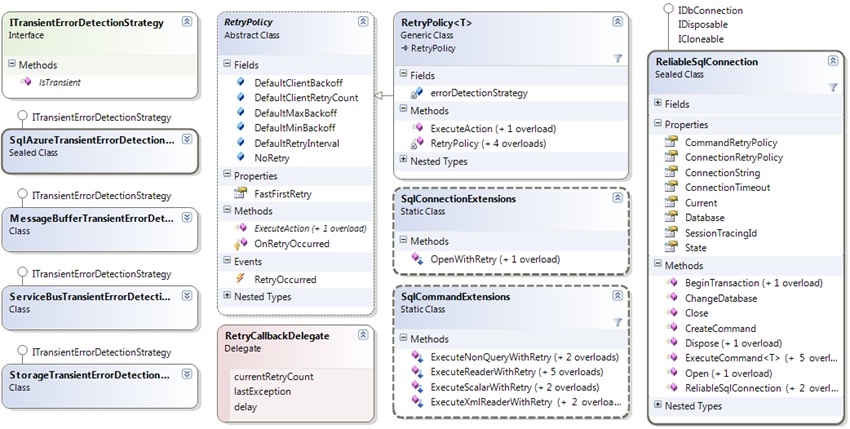The image size is (850, 429).
Task: Click the DefaultClientBackoff field icon
Action: (241, 82)
